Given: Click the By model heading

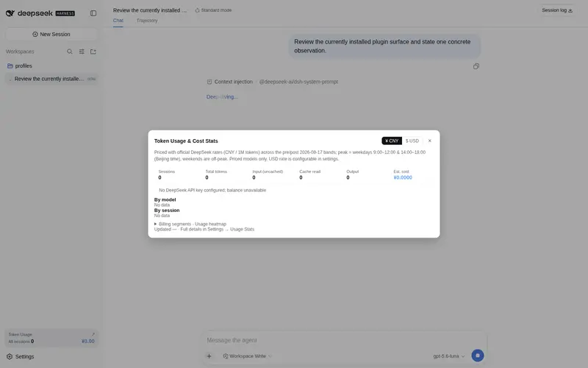Looking at the screenshot, I should tap(165, 199).
